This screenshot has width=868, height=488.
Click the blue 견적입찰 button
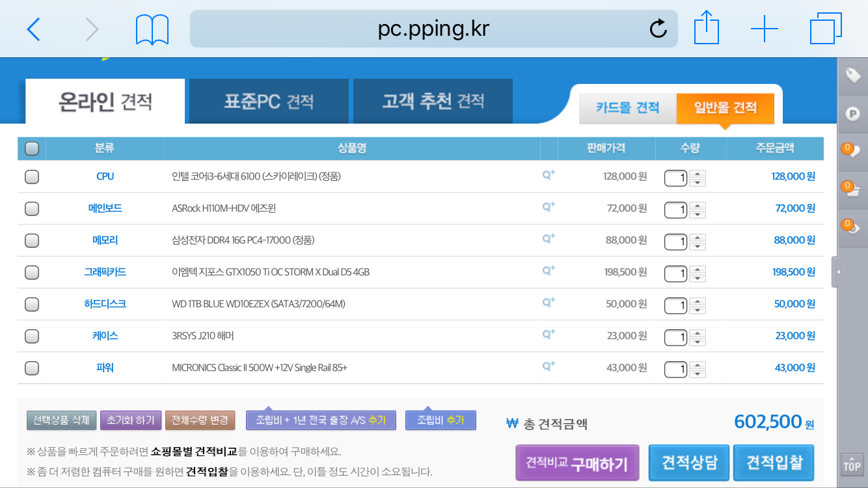(x=774, y=463)
